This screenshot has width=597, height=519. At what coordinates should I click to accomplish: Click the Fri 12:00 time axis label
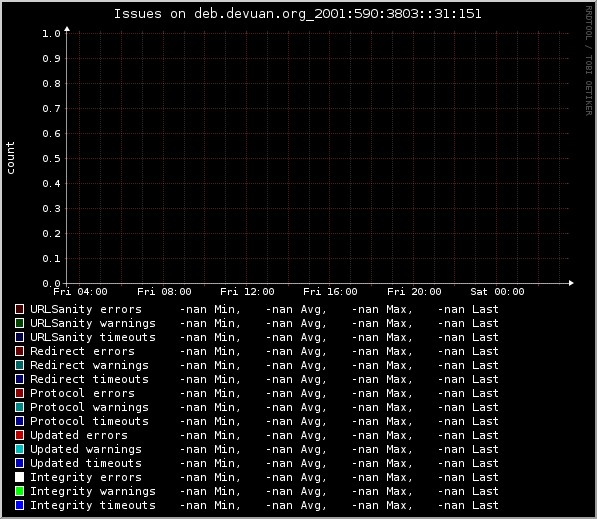(247, 292)
